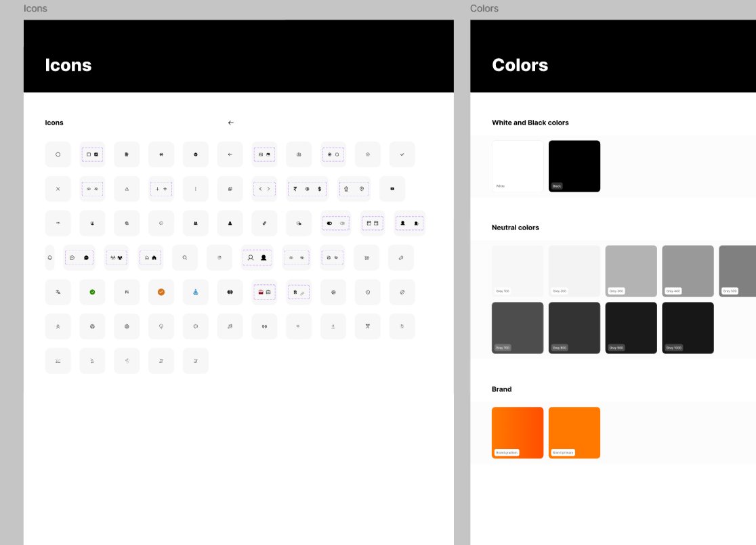Image resolution: width=756 pixels, height=545 pixels.
Task: Click the standalone left arrow outside the tiles
Action: coord(231,123)
